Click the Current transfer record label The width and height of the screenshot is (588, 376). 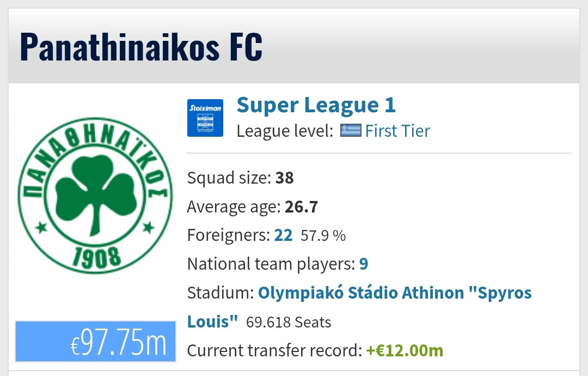point(274,350)
